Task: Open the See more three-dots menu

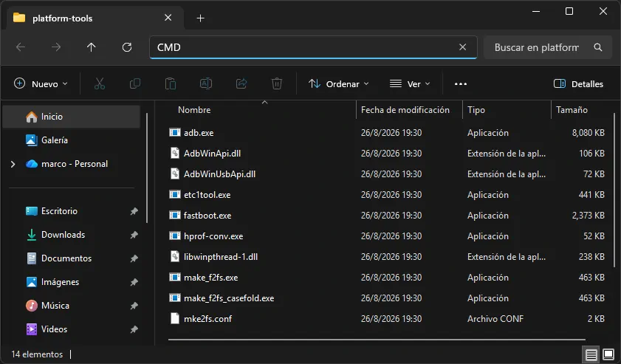Action: (461, 83)
